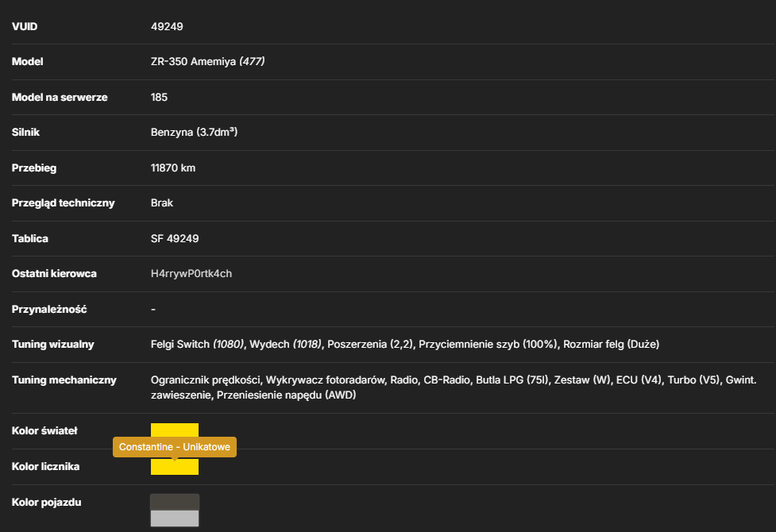Click the 'Tablica' row label
This screenshot has height=532, width=776.
[30, 238]
